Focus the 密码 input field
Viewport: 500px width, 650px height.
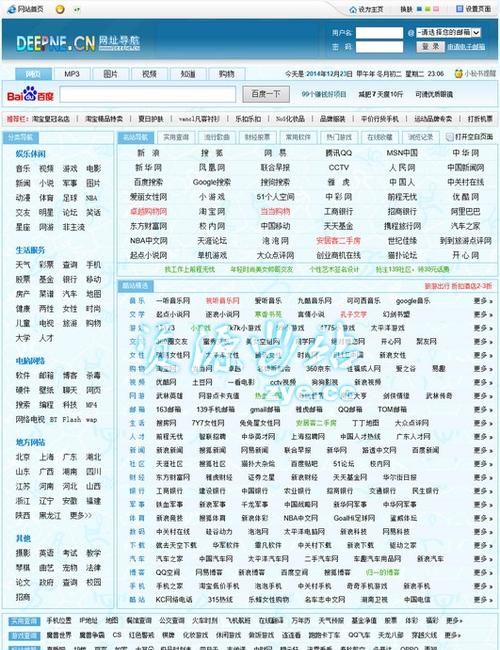point(379,47)
